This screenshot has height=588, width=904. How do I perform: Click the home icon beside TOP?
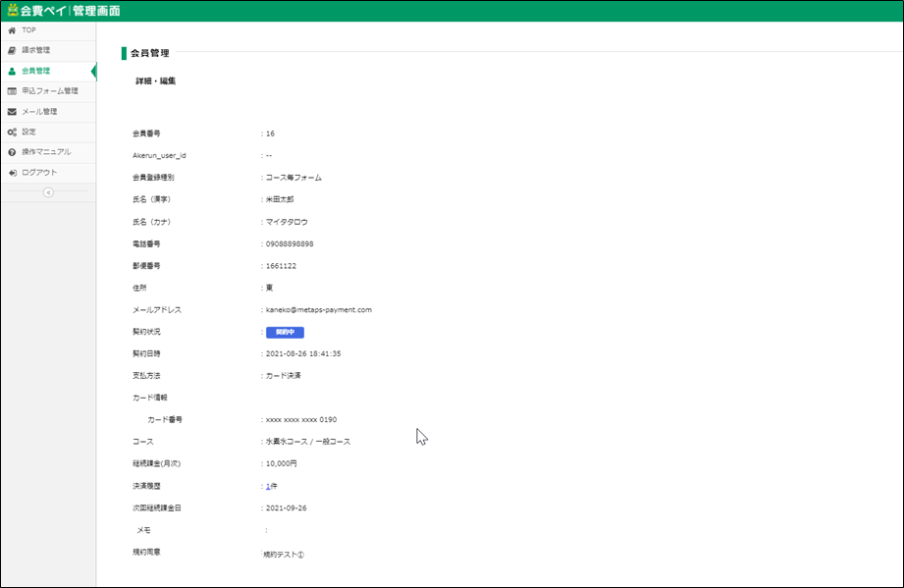[x=12, y=30]
